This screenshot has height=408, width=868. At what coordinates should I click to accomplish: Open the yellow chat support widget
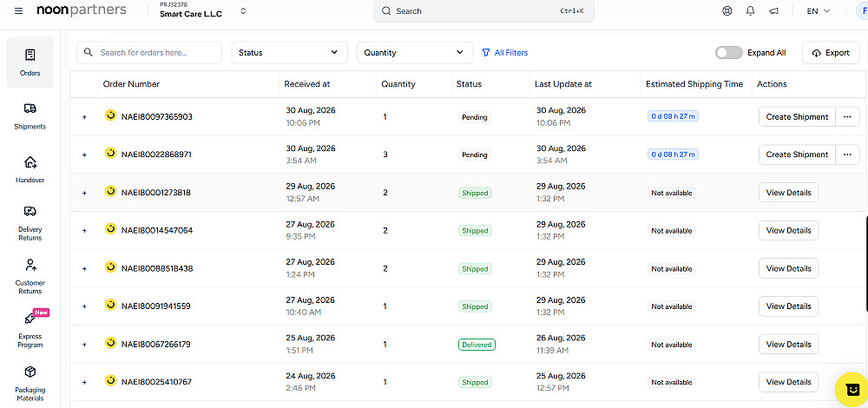pyautogui.click(x=852, y=390)
